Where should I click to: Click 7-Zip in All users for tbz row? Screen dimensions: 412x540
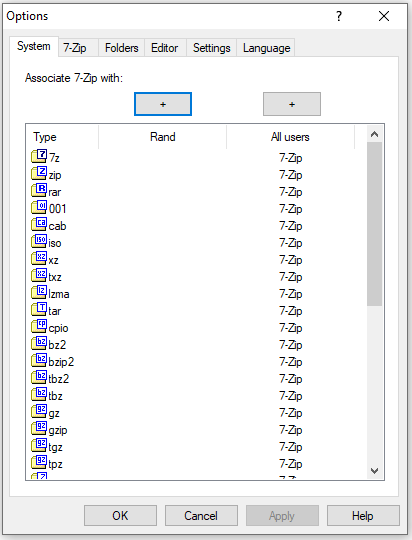point(291,396)
